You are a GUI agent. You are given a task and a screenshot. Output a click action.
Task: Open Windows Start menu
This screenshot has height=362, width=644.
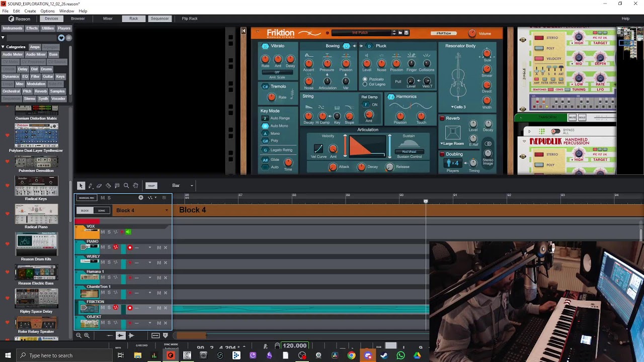(x=8, y=355)
